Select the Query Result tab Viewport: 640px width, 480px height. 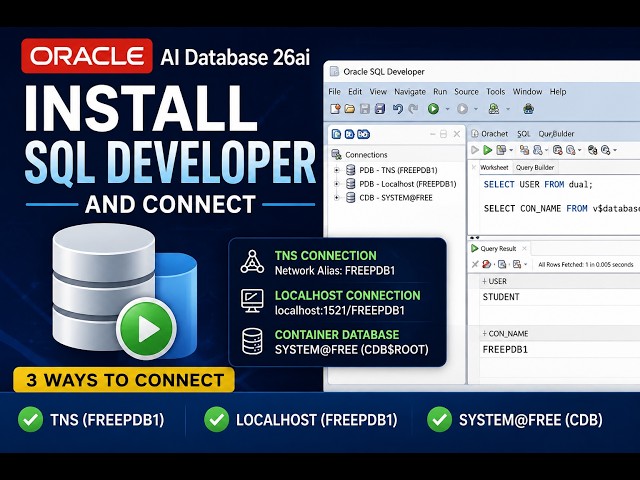[498, 249]
